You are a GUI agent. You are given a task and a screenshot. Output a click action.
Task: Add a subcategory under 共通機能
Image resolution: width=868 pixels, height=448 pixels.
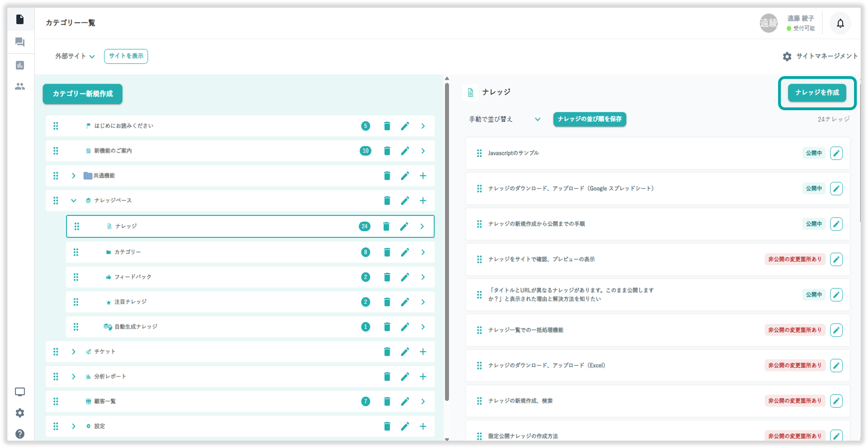coord(423,176)
